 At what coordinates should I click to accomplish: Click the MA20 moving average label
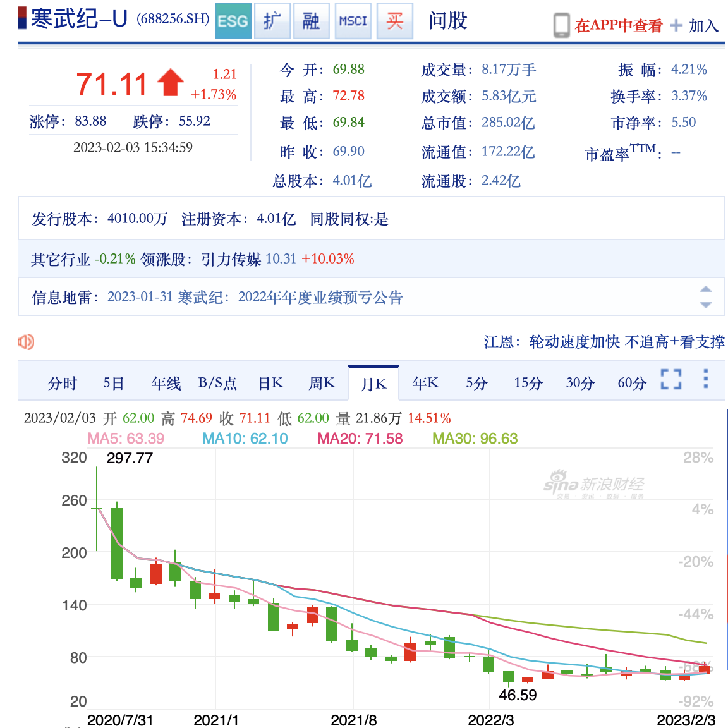tap(360, 439)
